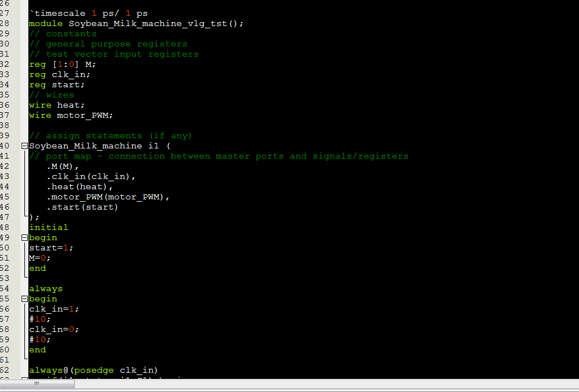Screen dimensions: 579x392
Task: Click the standalone 'always' keyword on line 54
Action: click(x=46, y=289)
